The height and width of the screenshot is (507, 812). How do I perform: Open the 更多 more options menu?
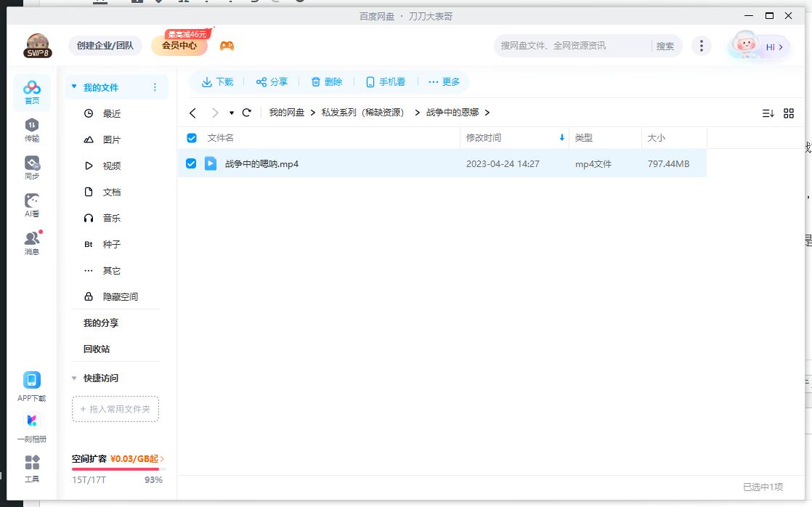444,82
